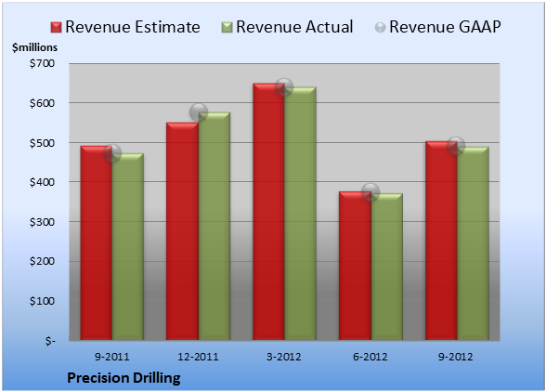546x392 pixels.
Task: Click the GAAP sphere marker for 9-2012
Action: pyautogui.click(x=456, y=146)
